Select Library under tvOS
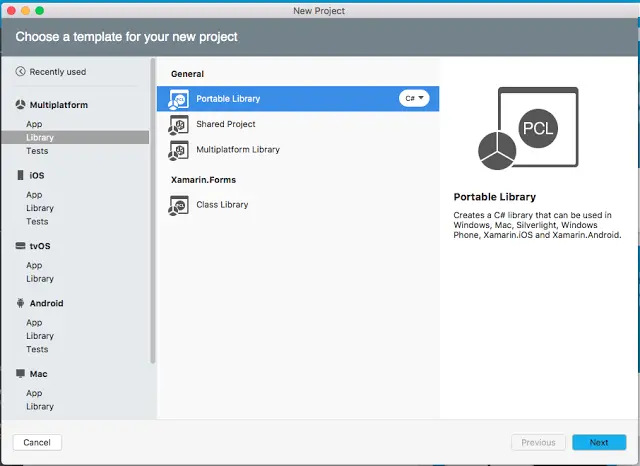Viewport: 640px width, 466px height. pos(40,279)
